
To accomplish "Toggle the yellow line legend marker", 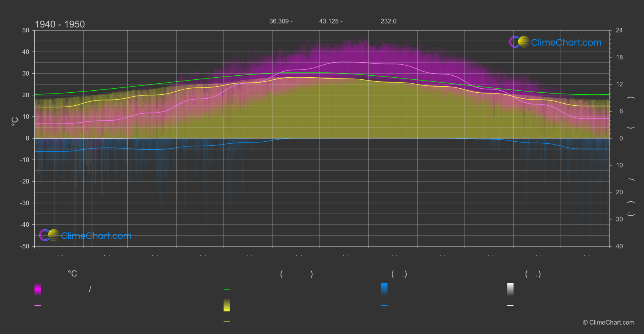I will 227,321.
